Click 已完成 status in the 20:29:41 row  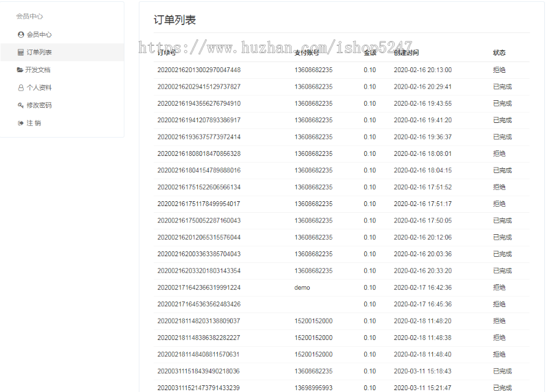coord(503,87)
